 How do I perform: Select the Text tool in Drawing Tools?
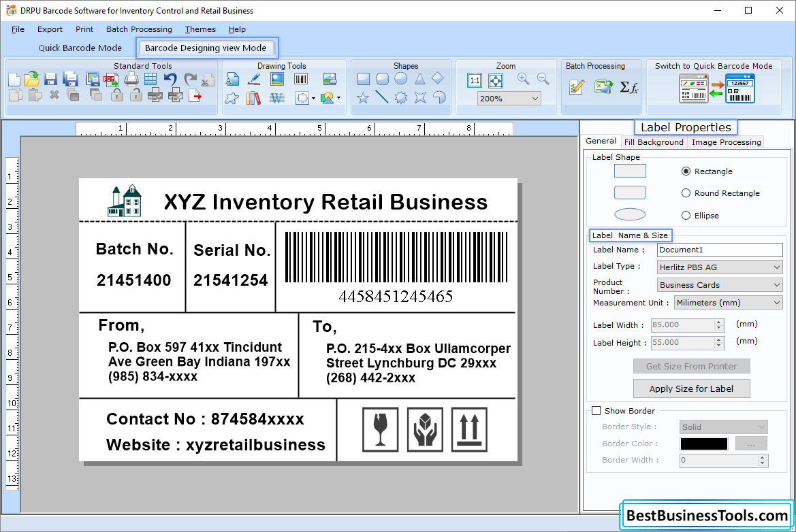click(232, 80)
